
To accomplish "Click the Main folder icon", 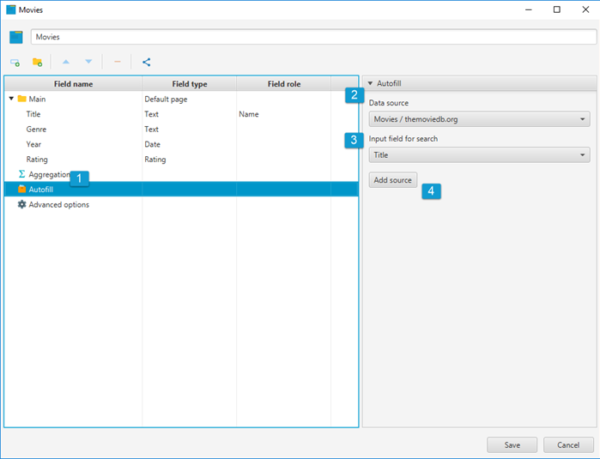I will (x=22, y=99).
